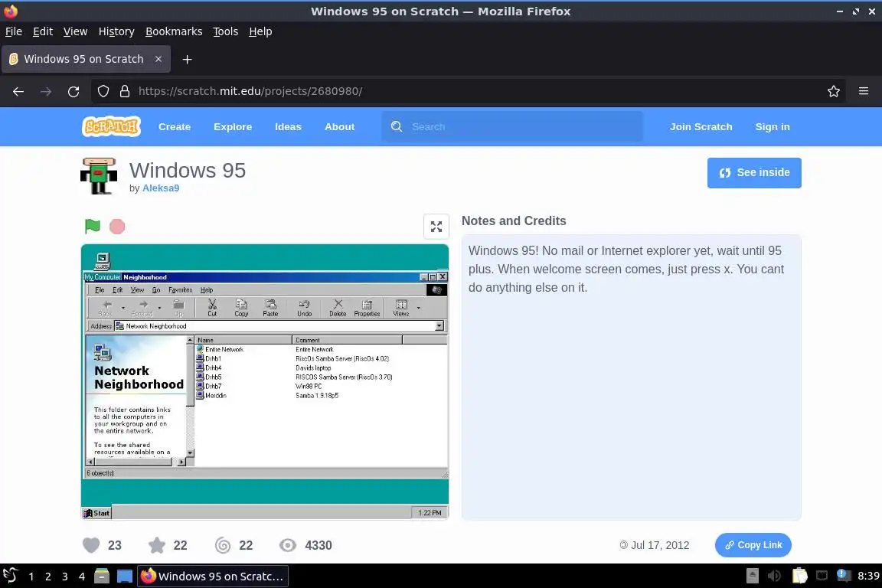Click the See inside button
This screenshot has width=882, height=588.
pyautogui.click(x=754, y=173)
